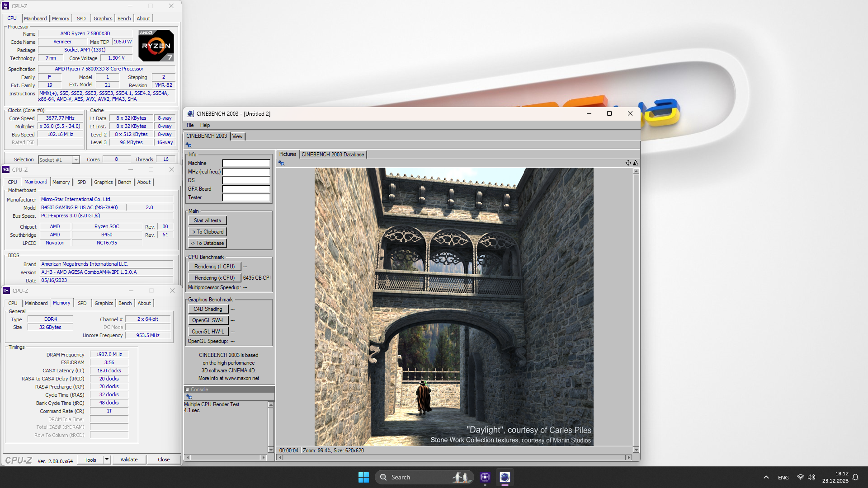Select the Pictures tab
Image resolution: width=868 pixels, height=488 pixels.
point(288,154)
